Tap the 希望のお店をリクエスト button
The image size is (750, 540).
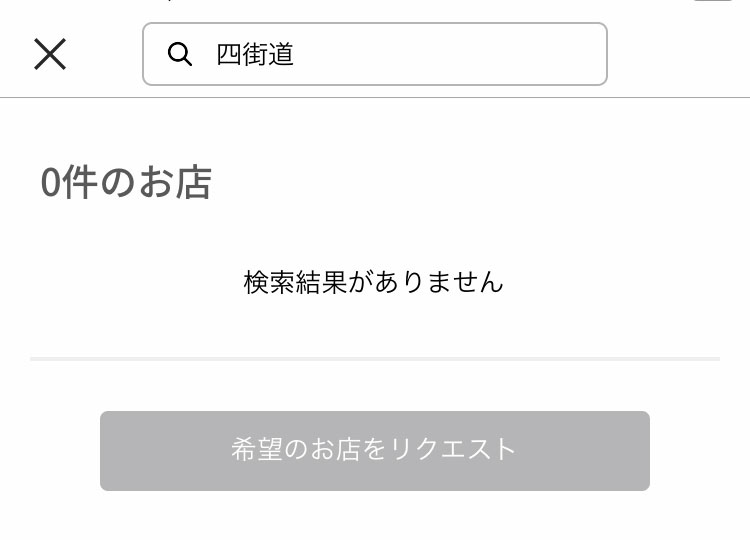point(375,451)
